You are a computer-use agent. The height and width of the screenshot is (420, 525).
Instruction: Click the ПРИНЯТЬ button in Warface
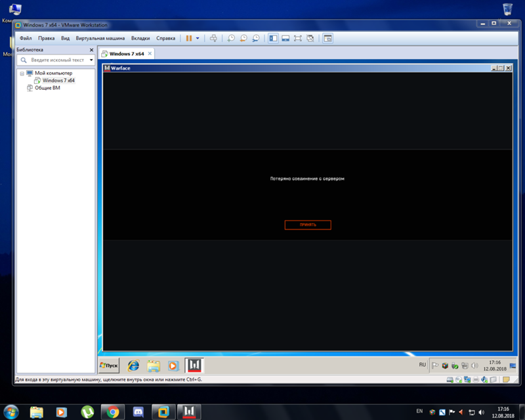click(308, 224)
